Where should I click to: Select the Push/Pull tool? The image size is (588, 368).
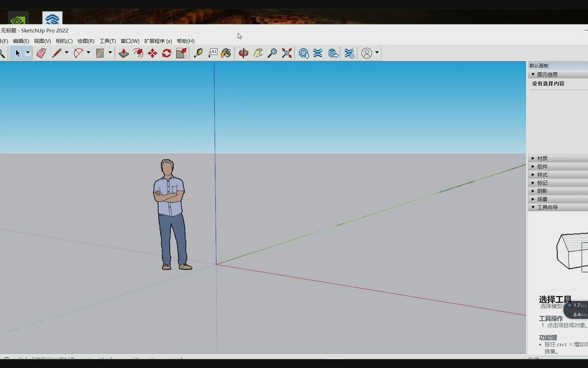click(123, 53)
